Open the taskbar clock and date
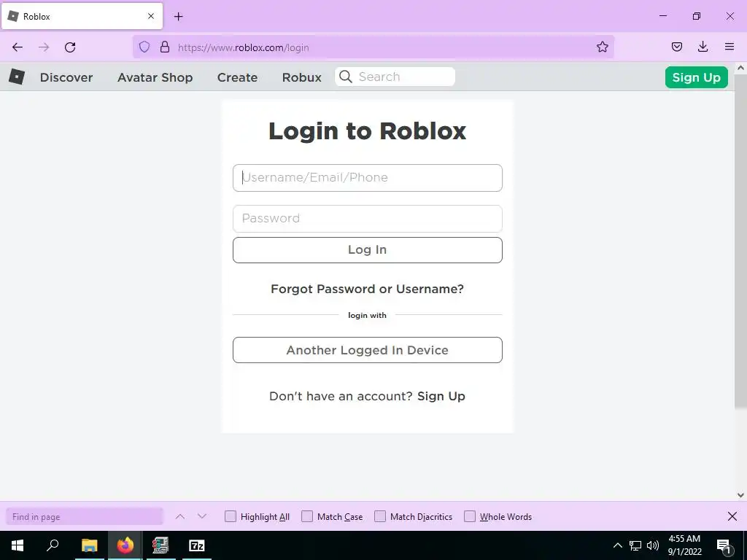 tap(684, 545)
